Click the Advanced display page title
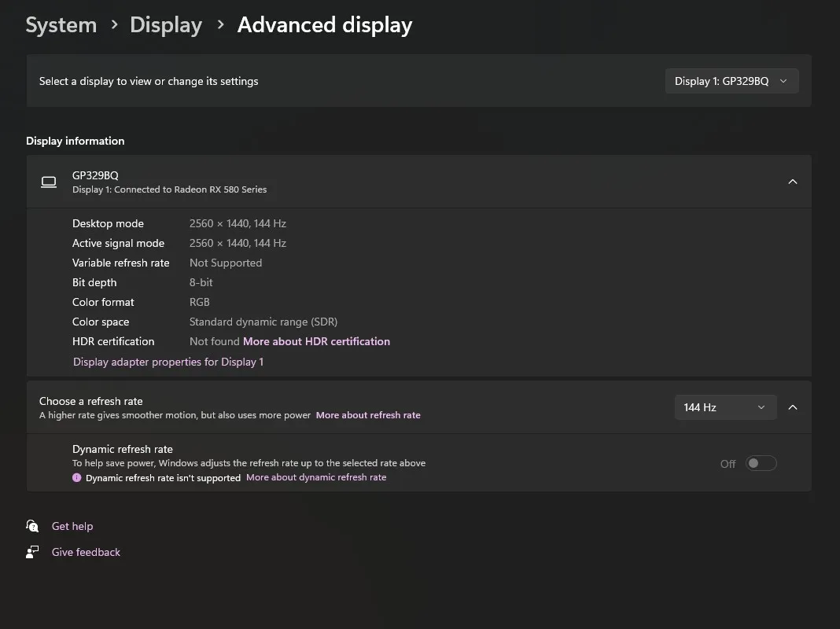The height and width of the screenshot is (629, 840). (x=325, y=25)
